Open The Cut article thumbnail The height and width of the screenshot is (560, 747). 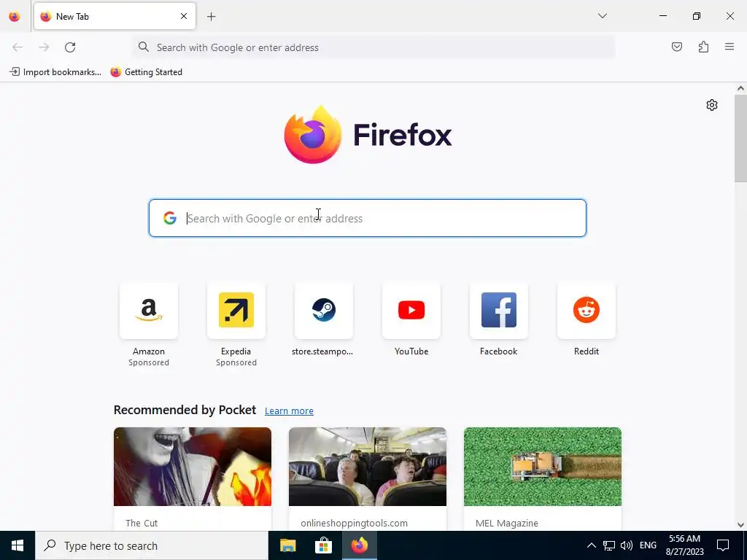[x=193, y=467]
